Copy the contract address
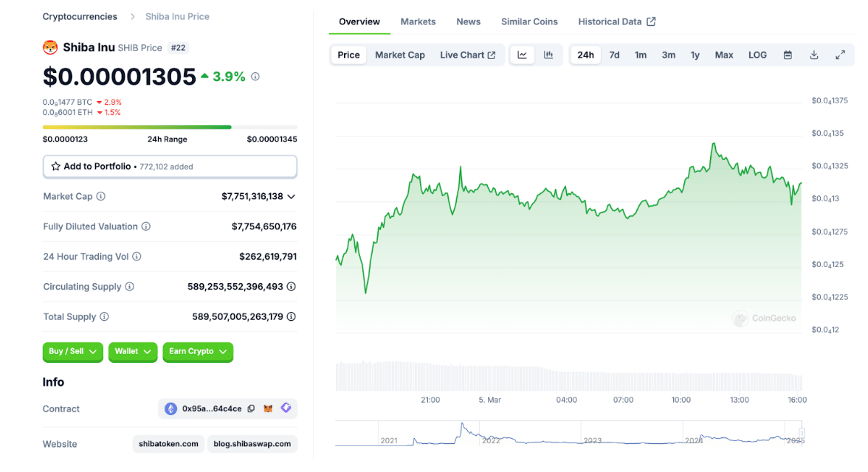Screen dimensions: 868x472 (x=252, y=409)
